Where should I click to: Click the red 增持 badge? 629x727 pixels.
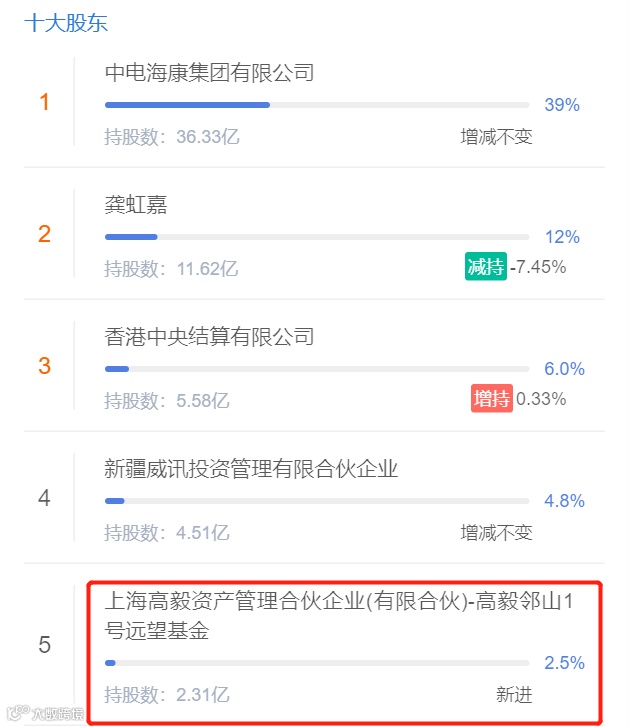(492, 398)
